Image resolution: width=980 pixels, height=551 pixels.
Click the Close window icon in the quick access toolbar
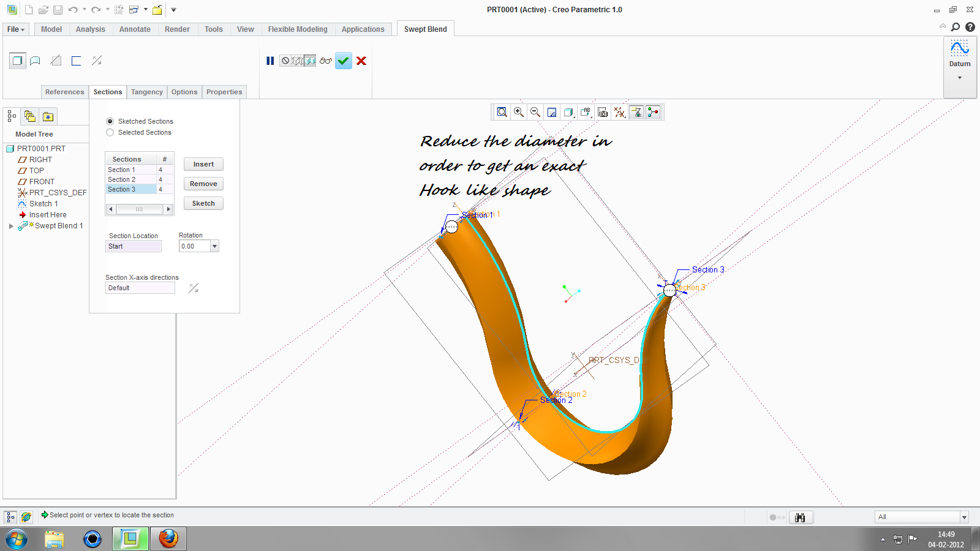157,10
